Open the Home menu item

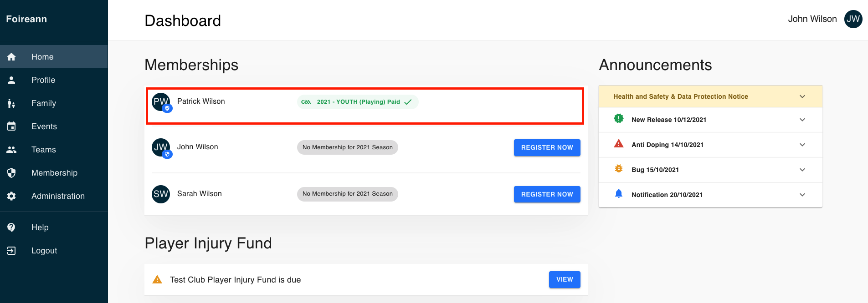54,57
